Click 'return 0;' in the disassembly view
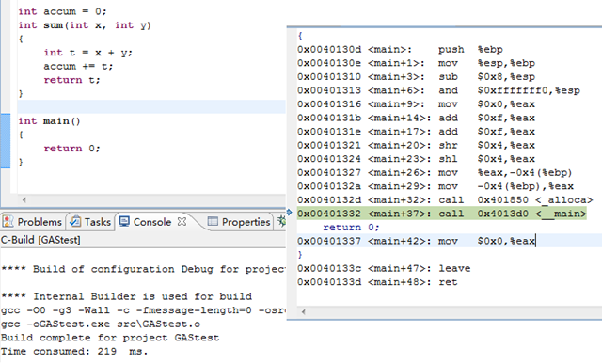This screenshot has height=364, width=602. (x=351, y=228)
